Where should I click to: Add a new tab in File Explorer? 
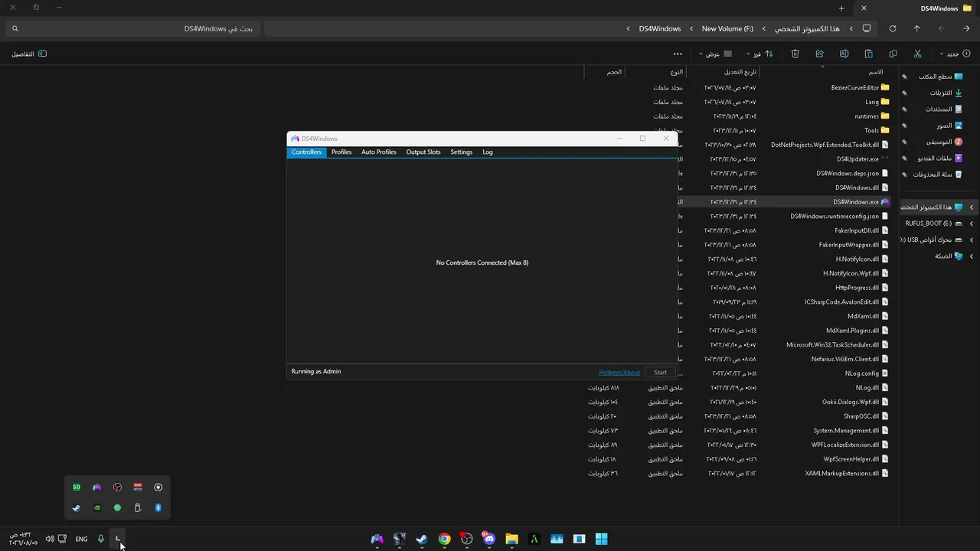click(x=841, y=8)
